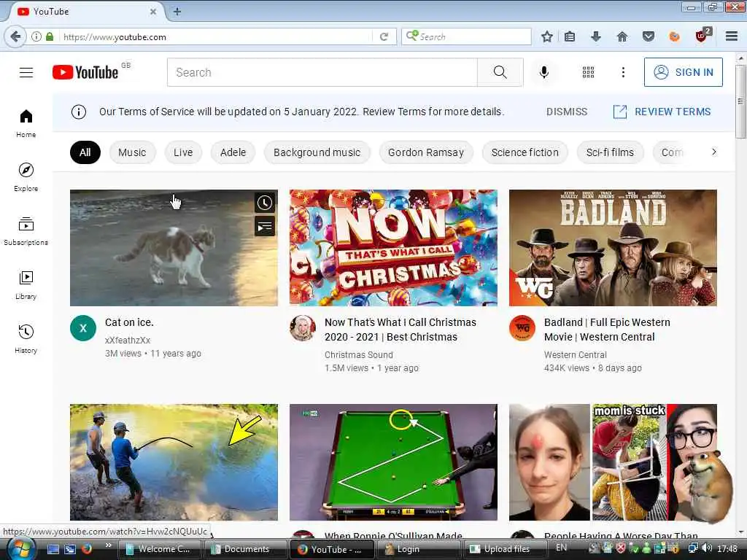Select the Gordon Ramsay chip
The width and height of the screenshot is (747, 560).
[x=426, y=152]
